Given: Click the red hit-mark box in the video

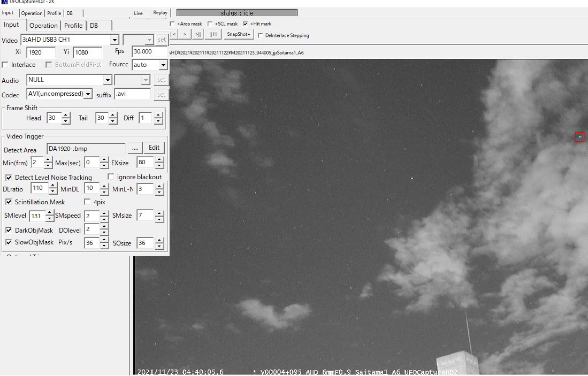Looking at the screenshot, I should coord(579,137).
